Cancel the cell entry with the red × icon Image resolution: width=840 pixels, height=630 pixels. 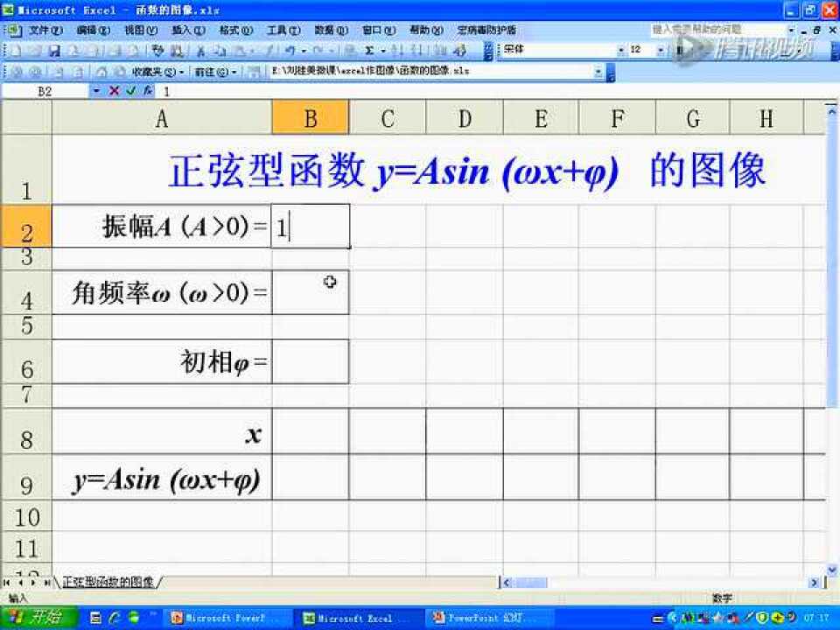point(114,91)
